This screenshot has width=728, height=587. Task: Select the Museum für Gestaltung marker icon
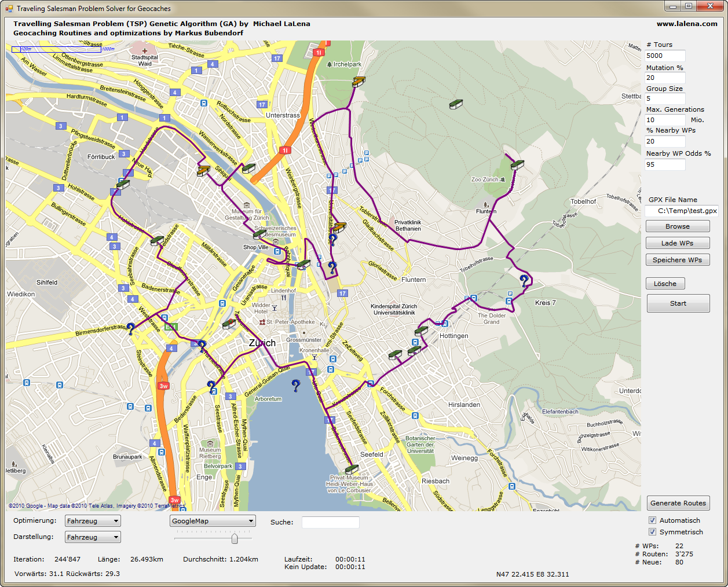point(247,205)
